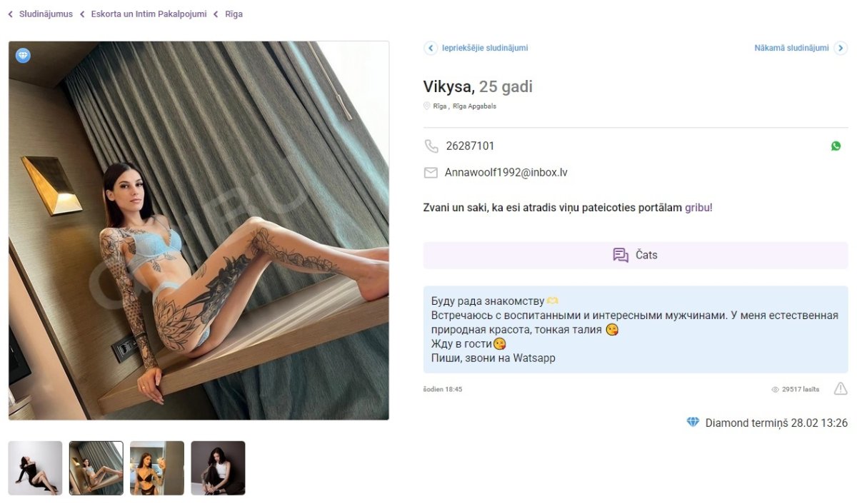Click the phone handset icon
The width and height of the screenshot is (857, 504).
tap(431, 146)
